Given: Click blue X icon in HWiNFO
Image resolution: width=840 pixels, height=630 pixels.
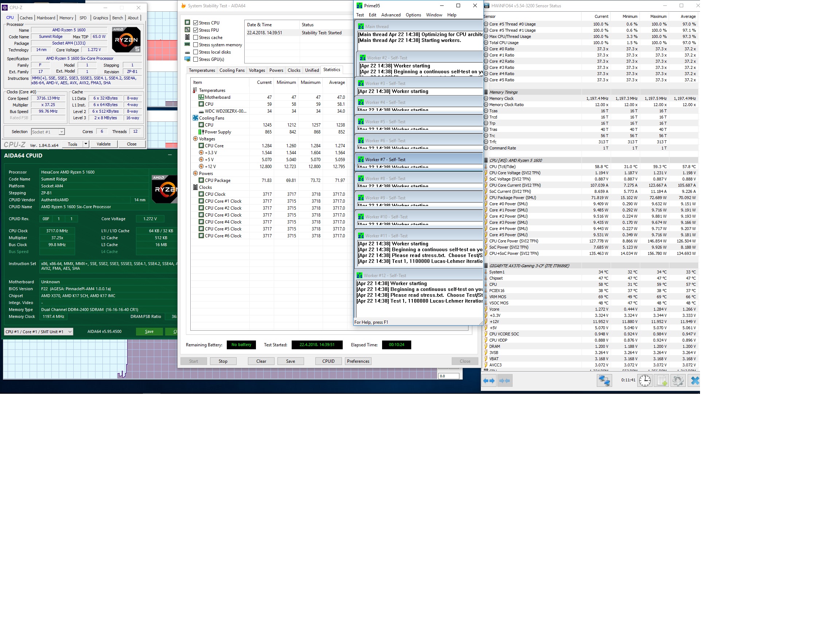Looking at the screenshot, I should [x=695, y=381].
